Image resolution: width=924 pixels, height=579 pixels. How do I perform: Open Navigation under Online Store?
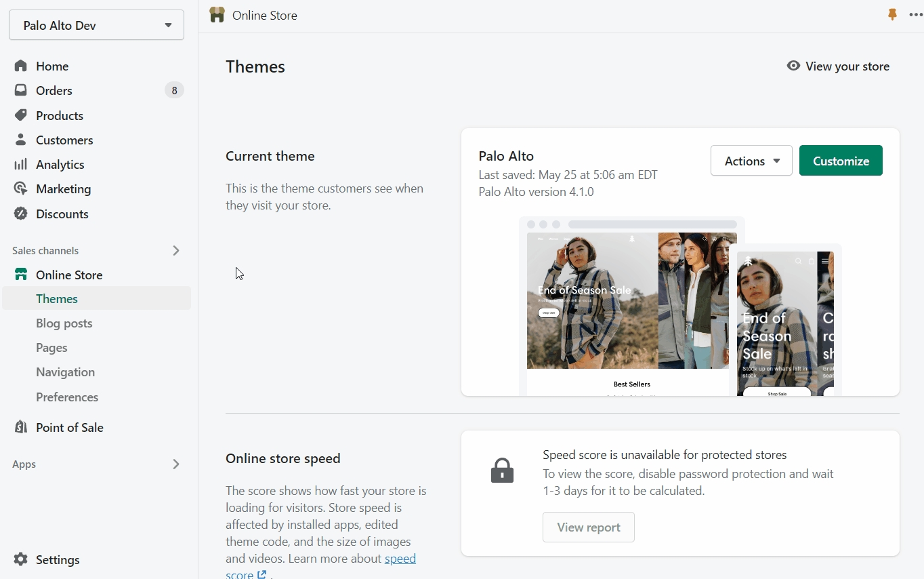pos(66,372)
